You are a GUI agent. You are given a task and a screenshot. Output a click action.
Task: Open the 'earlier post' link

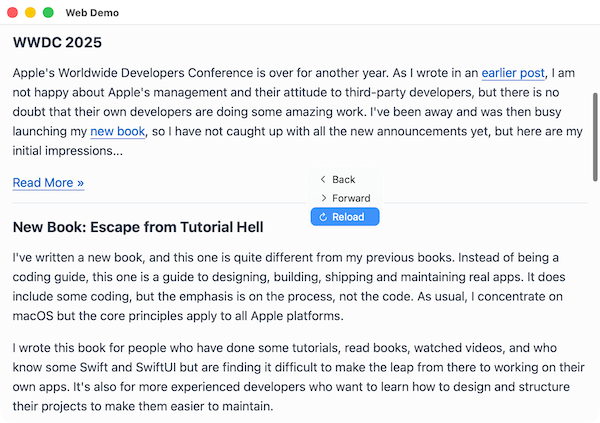click(513, 73)
